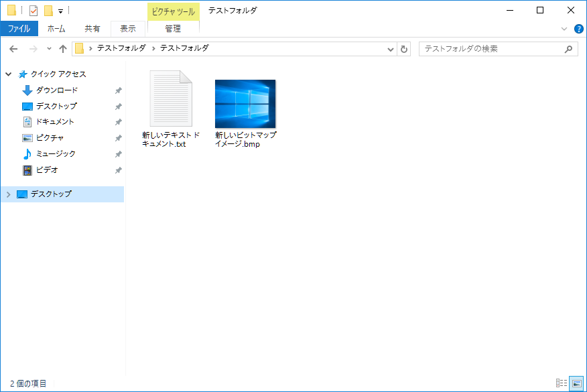Expand the デスクトップ tree item

coord(8,194)
